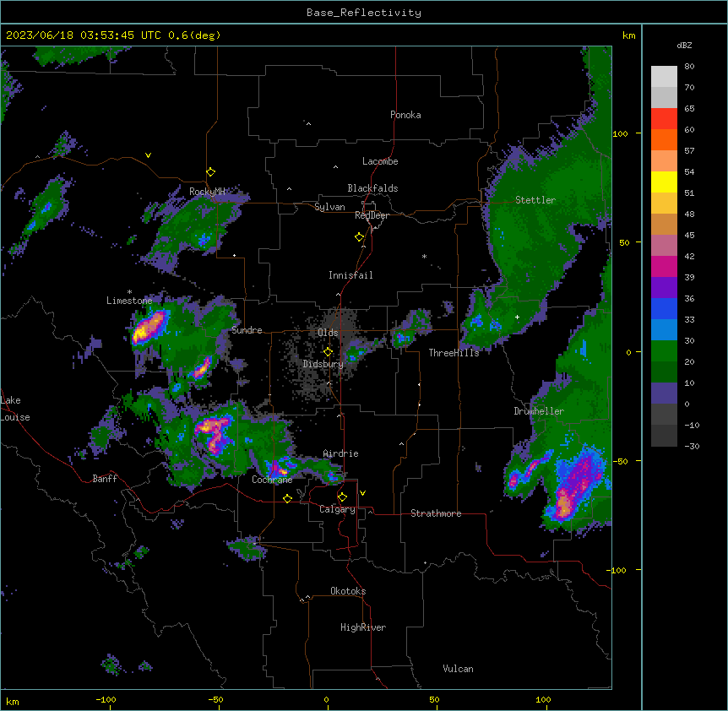Select the RedDeer label
The image size is (728, 711).
(372, 215)
